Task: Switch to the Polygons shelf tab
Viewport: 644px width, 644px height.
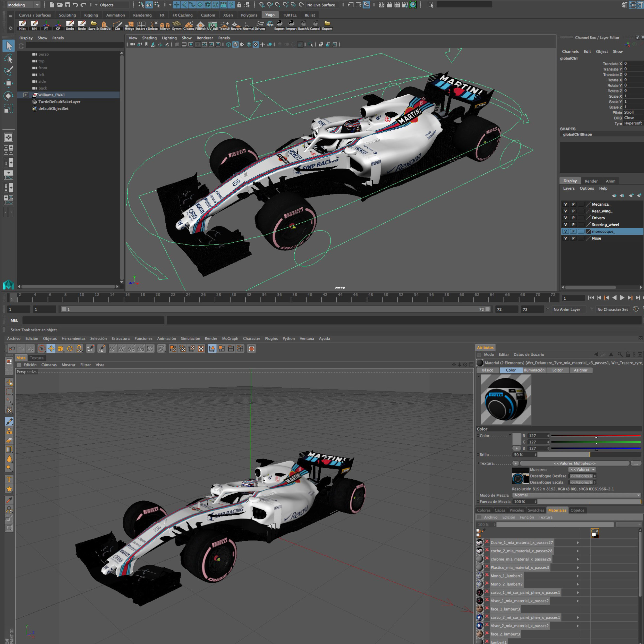Action: coord(249,15)
